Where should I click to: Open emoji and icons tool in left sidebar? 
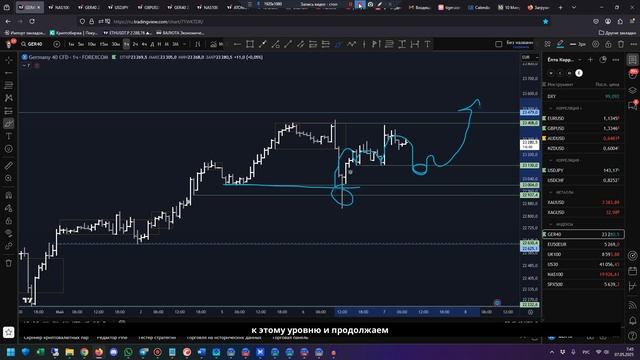[x=9, y=149]
